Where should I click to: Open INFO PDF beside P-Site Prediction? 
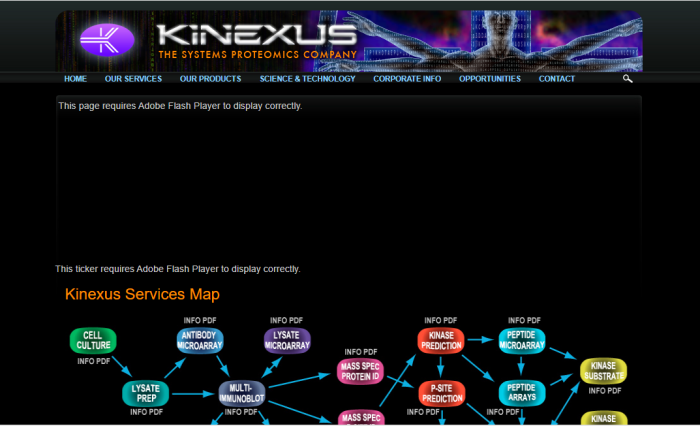[423, 412]
